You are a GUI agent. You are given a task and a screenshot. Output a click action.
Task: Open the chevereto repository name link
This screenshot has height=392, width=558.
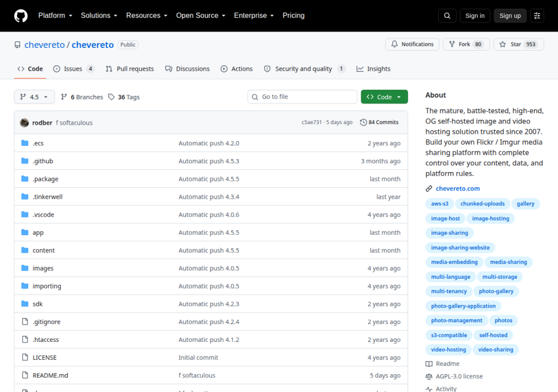(93, 45)
